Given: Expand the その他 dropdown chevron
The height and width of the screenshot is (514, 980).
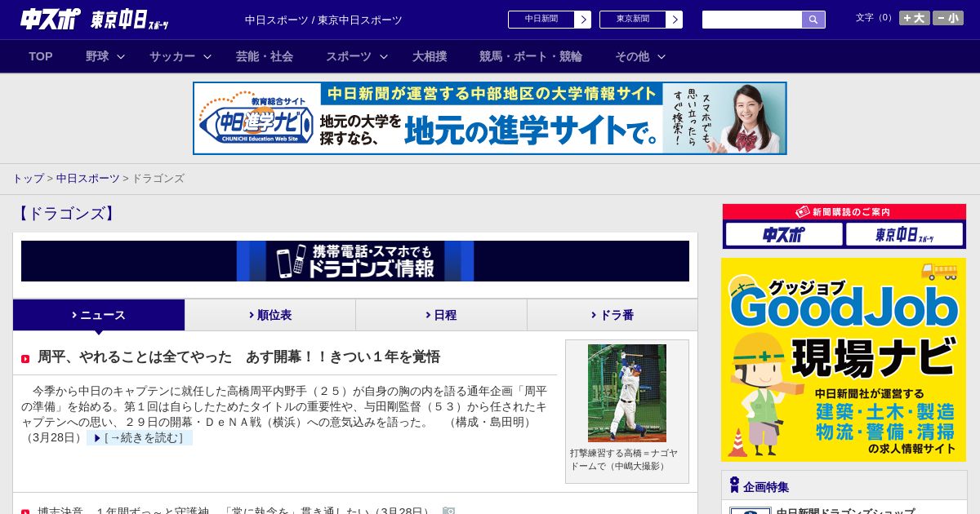Looking at the screenshot, I should pyautogui.click(x=661, y=56).
